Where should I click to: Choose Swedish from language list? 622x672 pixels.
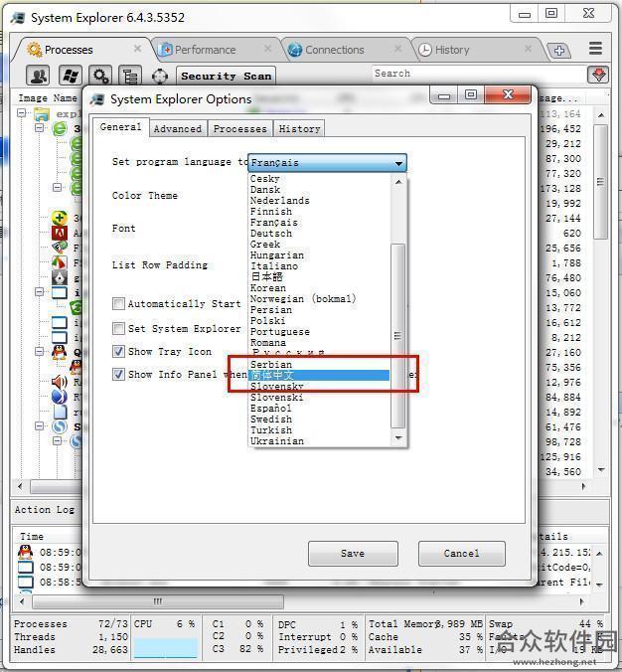click(319, 419)
